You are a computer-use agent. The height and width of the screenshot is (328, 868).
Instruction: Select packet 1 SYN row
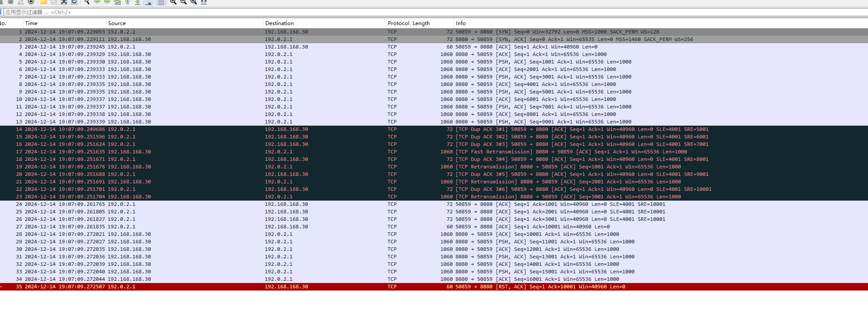434,32
